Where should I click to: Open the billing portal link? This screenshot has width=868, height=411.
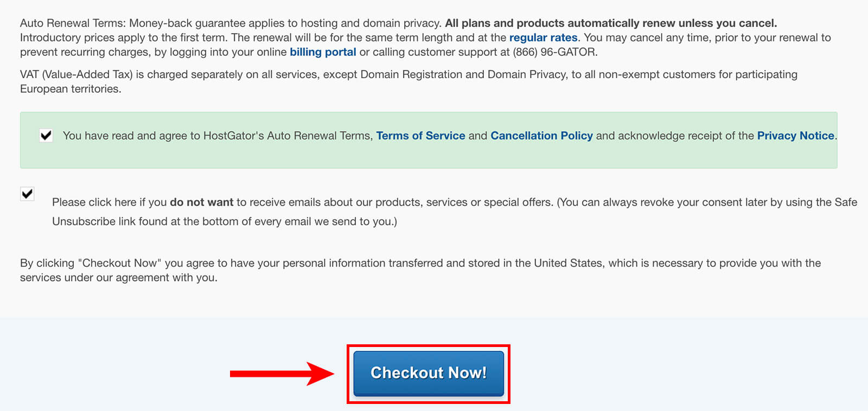(323, 52)
